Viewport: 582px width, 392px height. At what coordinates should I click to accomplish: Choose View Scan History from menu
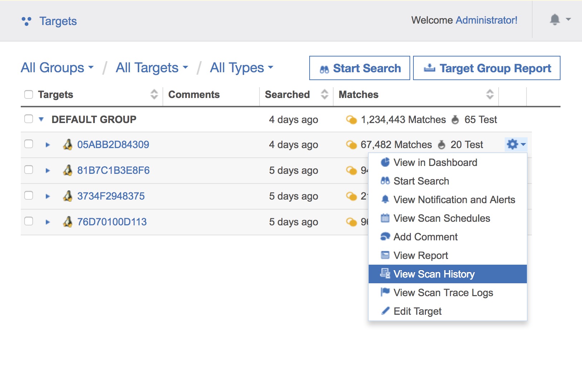click(434, 274)
